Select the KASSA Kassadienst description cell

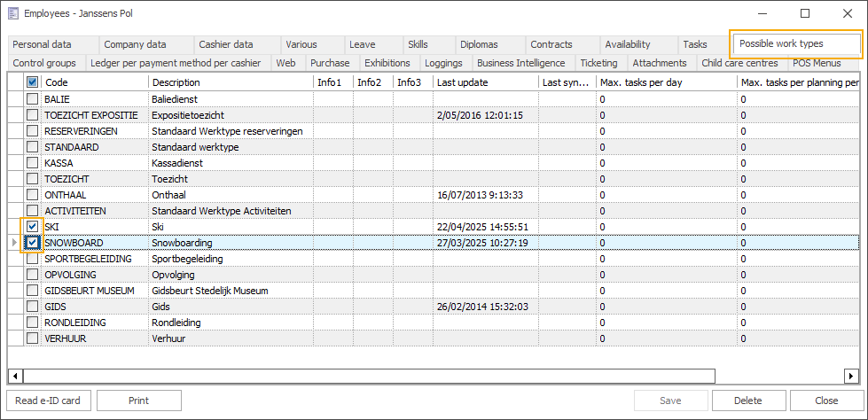tap(231, 163)
